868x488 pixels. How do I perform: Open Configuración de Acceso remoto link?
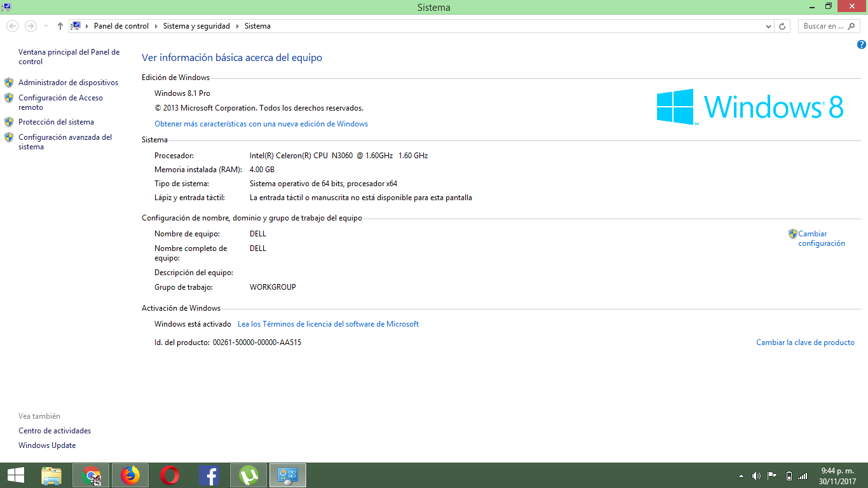click(60, 102)
